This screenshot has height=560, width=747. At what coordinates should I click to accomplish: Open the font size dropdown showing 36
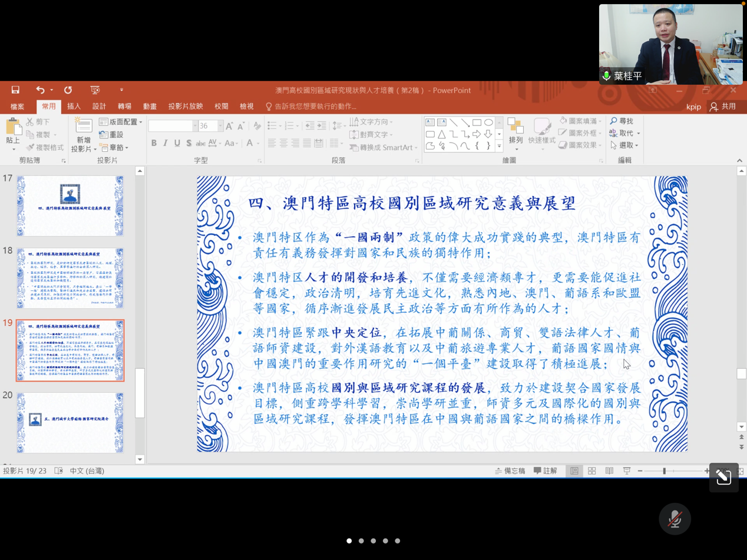coord(220,126)
